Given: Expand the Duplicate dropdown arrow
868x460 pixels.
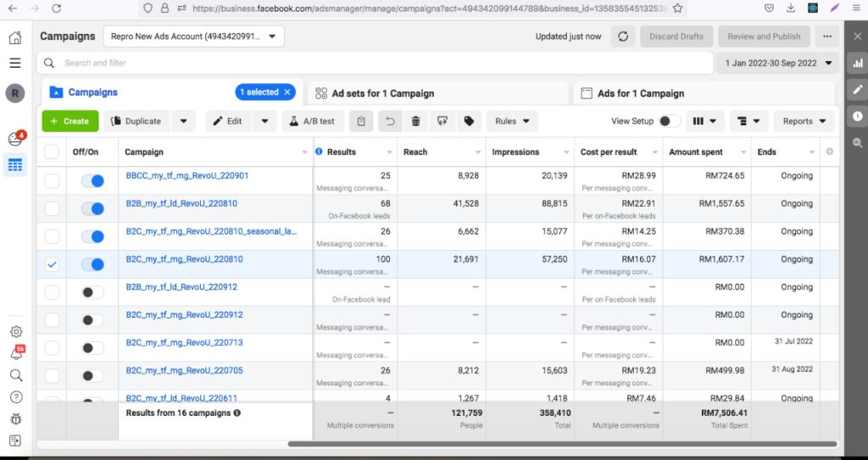Looking at the screenshot, I should pos(184,121).
